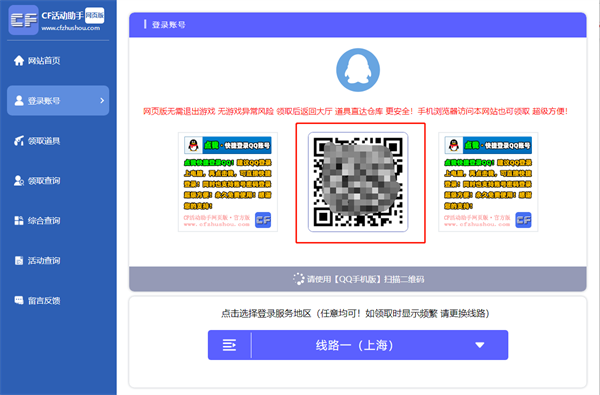Click the penguin icon in right quick-login banner
600x395 pixels.
[x=454, y=145]
